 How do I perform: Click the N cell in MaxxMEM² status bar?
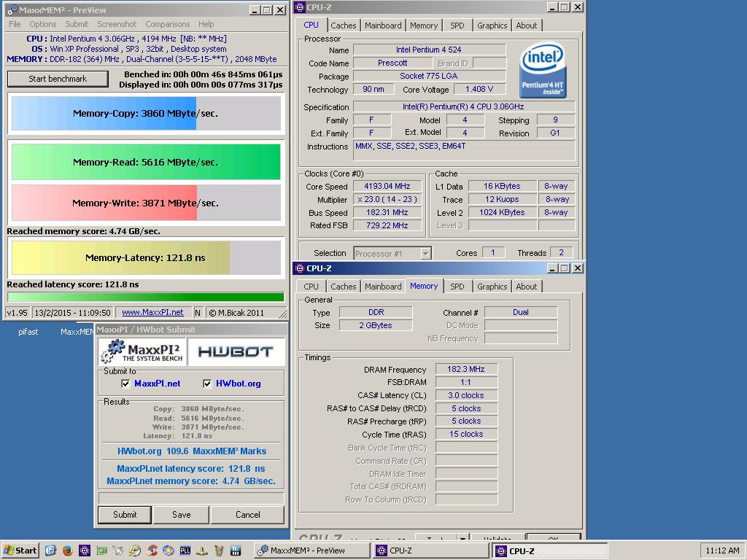(x=198, y=312)
